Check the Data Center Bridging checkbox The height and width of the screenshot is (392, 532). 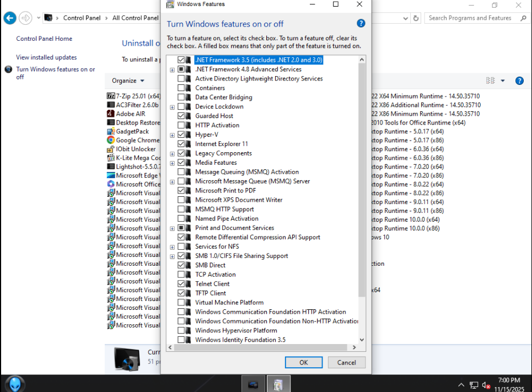coord(181,97)
